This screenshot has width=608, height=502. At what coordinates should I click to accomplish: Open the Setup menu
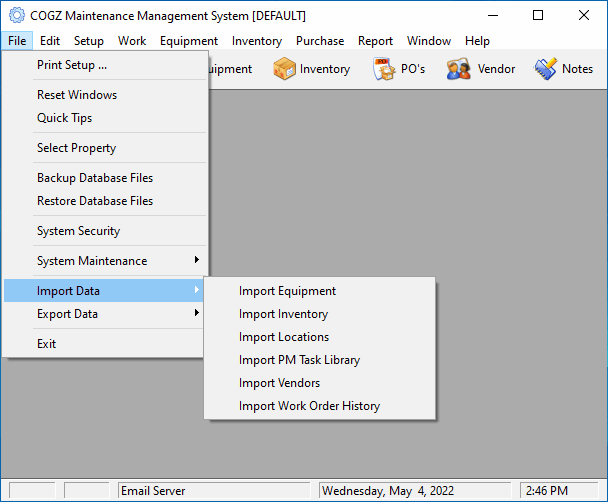pos(89,41)
